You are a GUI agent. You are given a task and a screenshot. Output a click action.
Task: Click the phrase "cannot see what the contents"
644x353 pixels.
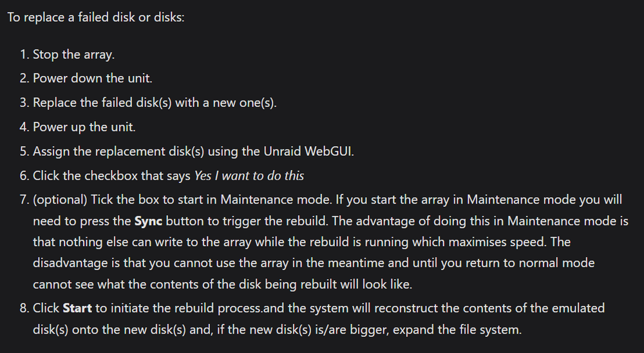point(107,284)
